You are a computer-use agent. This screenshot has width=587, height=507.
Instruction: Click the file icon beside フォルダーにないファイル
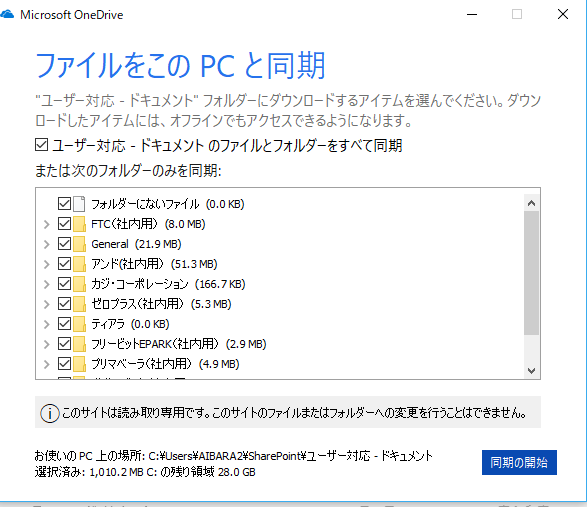coord(79,204)
